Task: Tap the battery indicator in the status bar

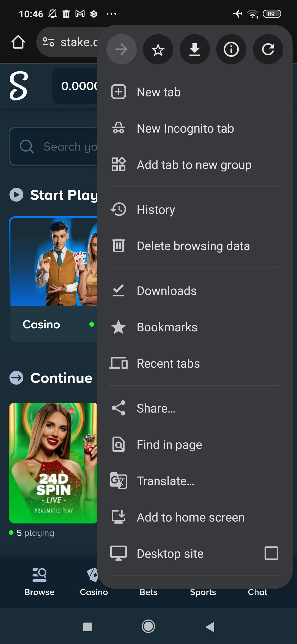Action: pyautogui.click(x=272, y=14)
